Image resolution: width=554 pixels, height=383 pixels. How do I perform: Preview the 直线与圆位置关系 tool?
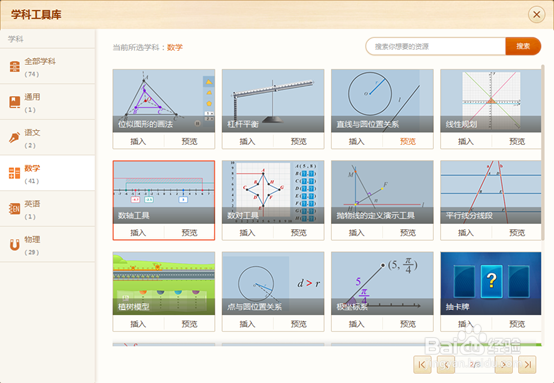(x=408, y=141)
